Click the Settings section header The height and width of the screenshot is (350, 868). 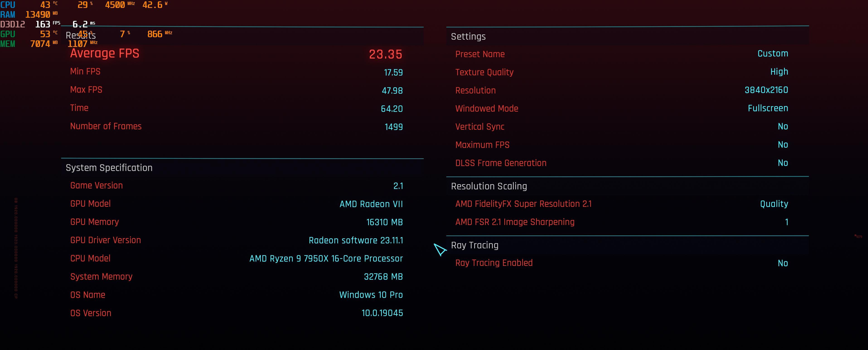coord(468,37)
